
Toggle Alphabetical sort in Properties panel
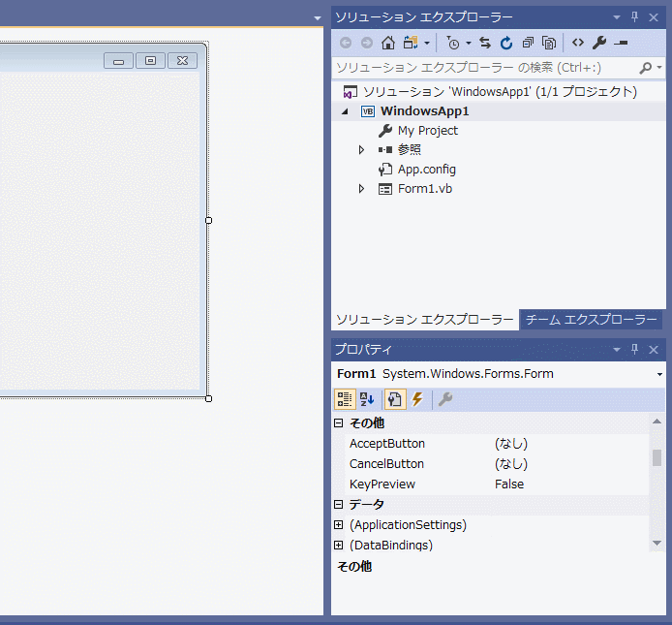(367, 399)
